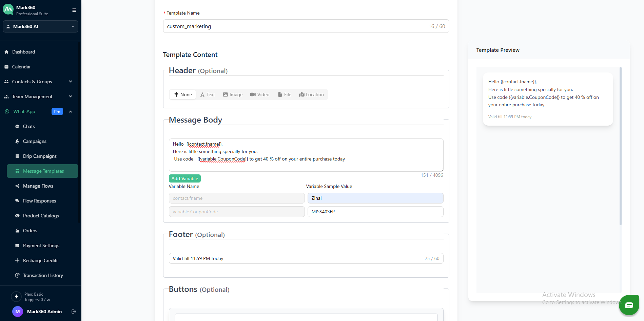Open Recharge Credits link

pos(41,260)
